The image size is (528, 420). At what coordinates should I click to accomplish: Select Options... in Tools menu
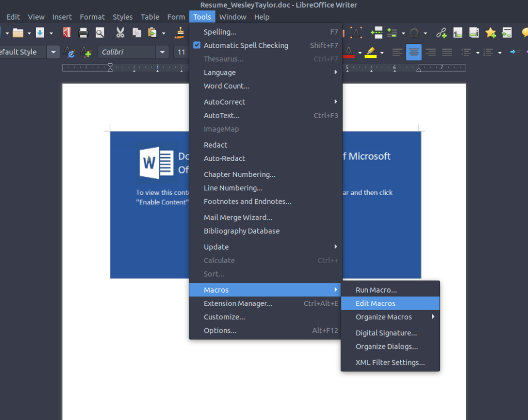point(266,330)
